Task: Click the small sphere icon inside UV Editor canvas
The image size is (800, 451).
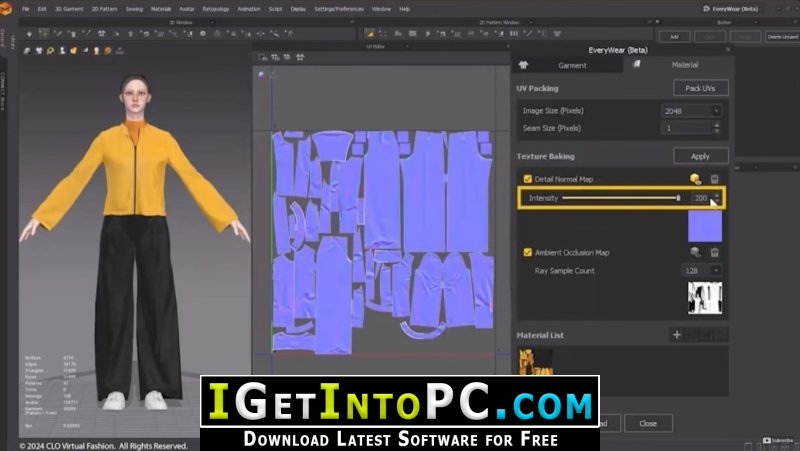Action: (x=262, y=74)
